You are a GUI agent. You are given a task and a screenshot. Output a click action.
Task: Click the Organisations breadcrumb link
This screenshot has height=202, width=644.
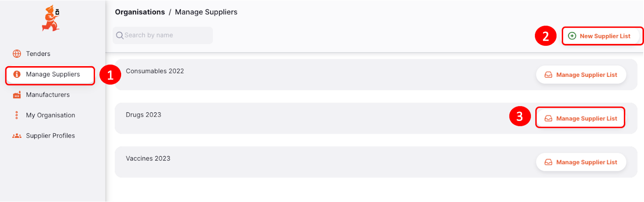(140, 12)
